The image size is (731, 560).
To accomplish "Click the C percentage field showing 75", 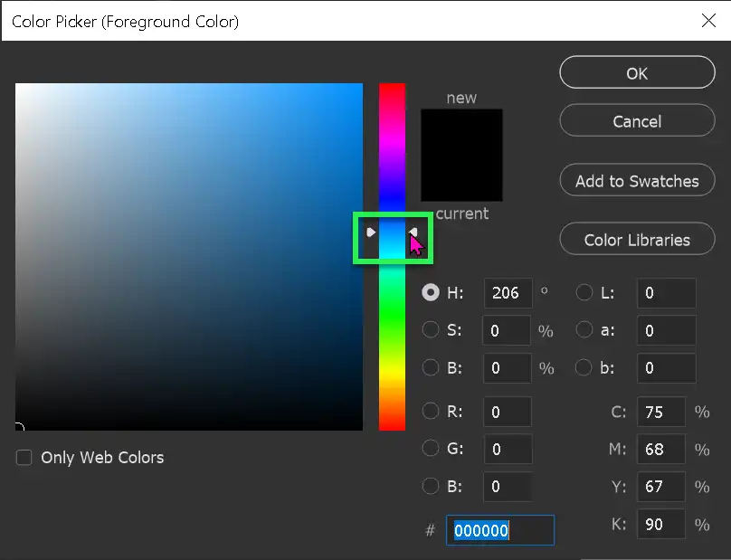I will click(660, 412).
